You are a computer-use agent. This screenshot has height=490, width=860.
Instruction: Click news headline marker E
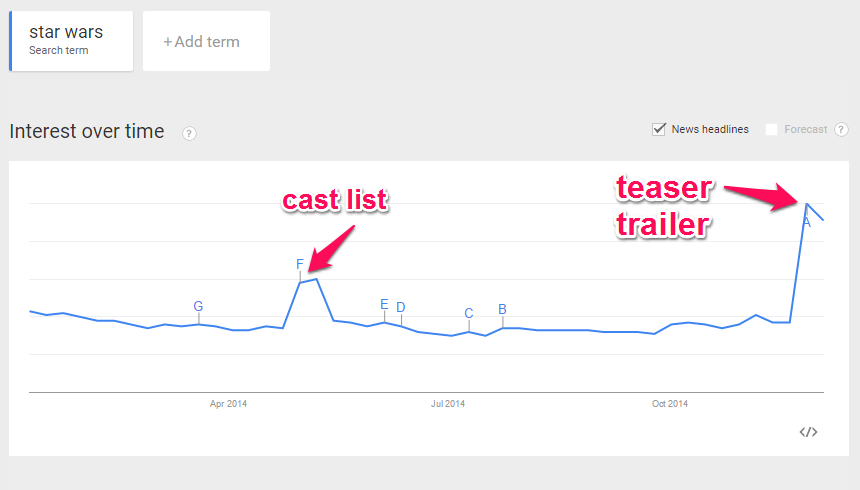point(384,305)
